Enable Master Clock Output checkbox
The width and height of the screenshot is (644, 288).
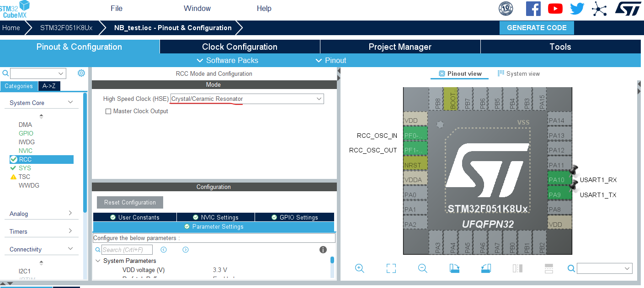pos(108,111)
